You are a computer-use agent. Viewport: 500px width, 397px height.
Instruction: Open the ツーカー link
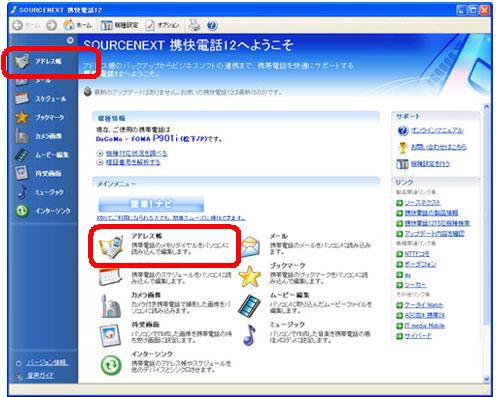click(x=415, y=285)
